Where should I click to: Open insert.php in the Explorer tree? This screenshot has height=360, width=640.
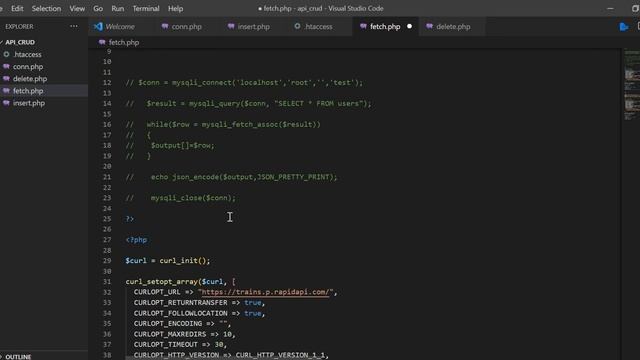[x=29, y=103]
